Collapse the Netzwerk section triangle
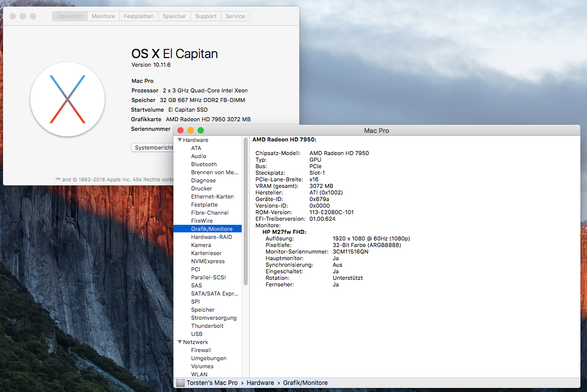The height and width of the screenshot is (392, 587). coord(179,342)
